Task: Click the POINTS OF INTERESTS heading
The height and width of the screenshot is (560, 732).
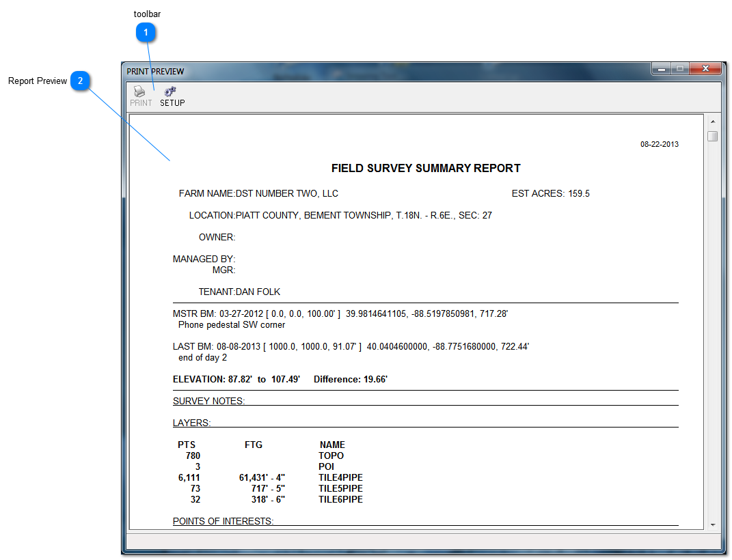Action: 223,521
